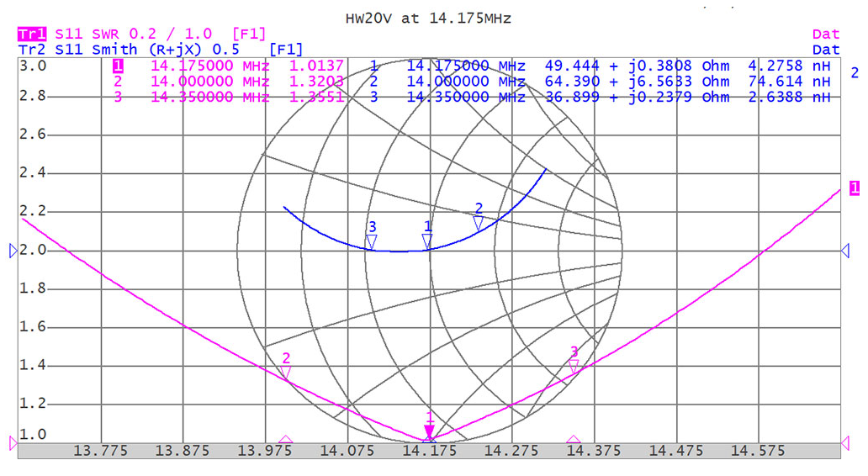868x476 pixels.
Task: Click the magenta right reference triangle near 1.0
Action: point(845,443)
